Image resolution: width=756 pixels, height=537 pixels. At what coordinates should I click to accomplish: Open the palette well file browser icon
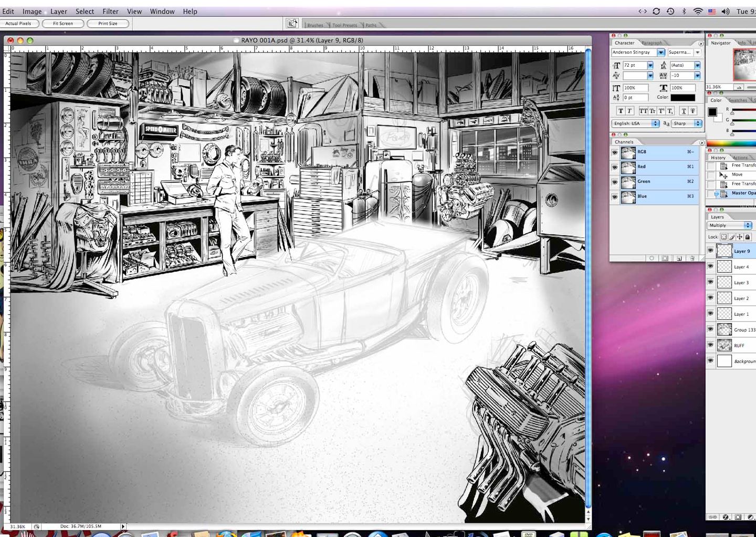pyautogui.click(x=292, y=23)
